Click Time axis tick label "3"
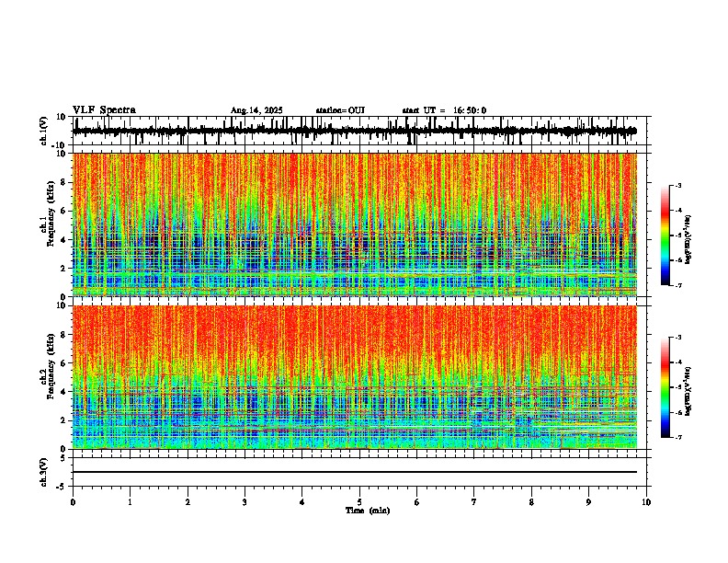 [245, 502]
